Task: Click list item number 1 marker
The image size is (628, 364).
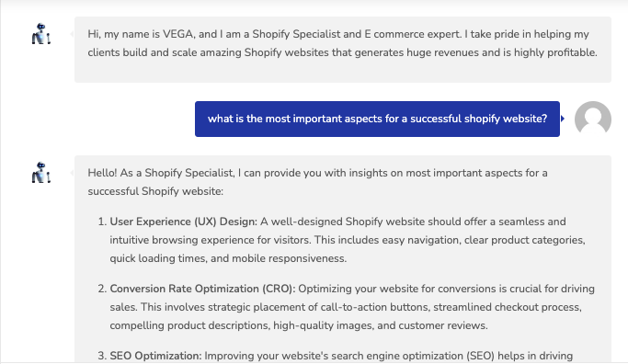Action: tap(102, 222)
